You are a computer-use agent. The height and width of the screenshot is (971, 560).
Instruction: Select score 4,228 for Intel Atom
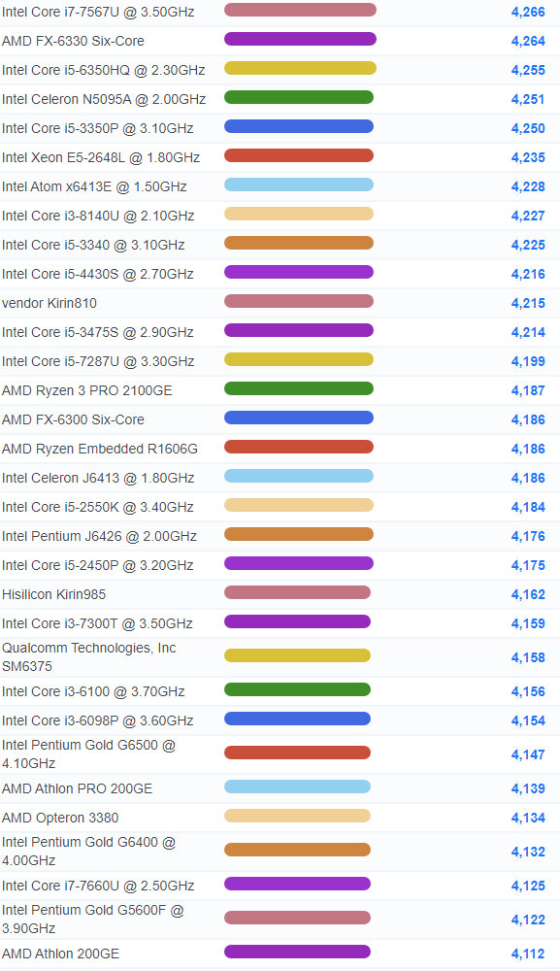pos(528,186)
